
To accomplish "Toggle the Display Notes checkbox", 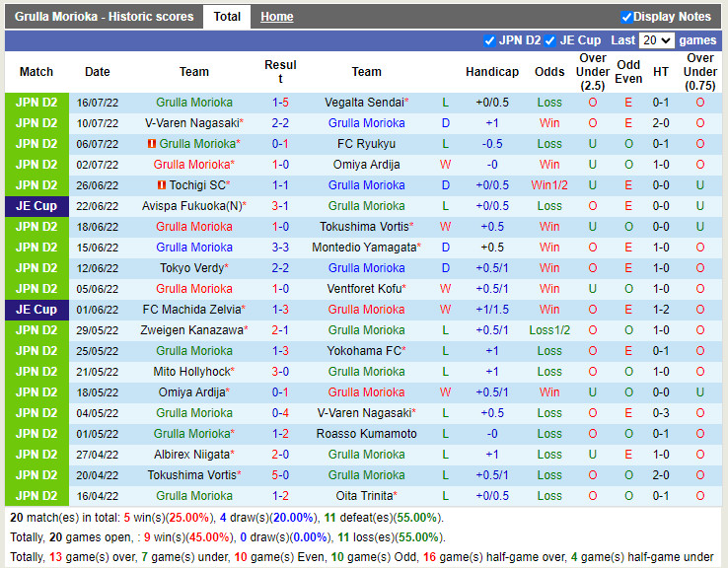I will [626, 17].
